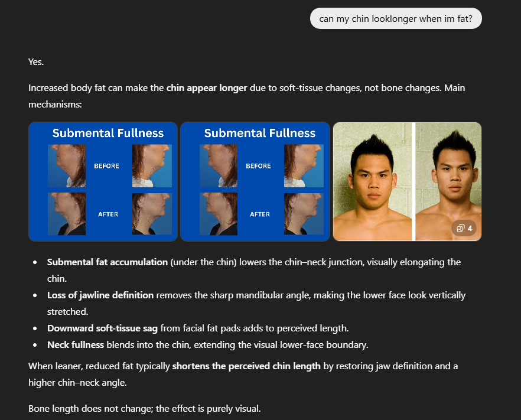The height and width of the screenshot is (420, 521).
Task: Open the first Submental Fullness image
Action: coord(103,181)
